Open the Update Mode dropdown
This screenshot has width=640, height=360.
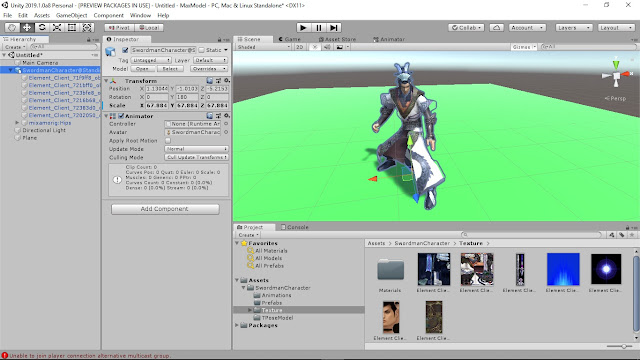pyautogui.click(x=196, y=149)
